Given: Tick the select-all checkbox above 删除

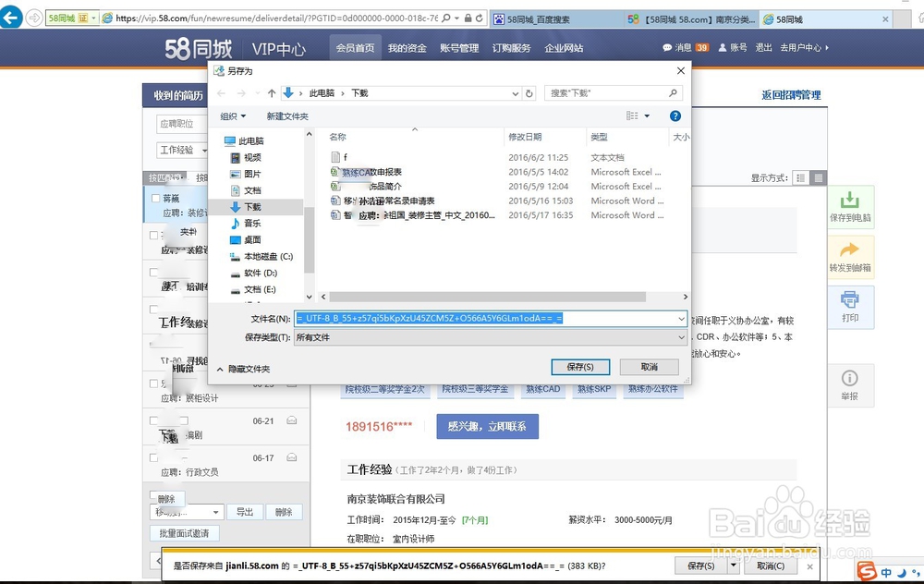Looking at the screenshot, I should click(153, 494).
